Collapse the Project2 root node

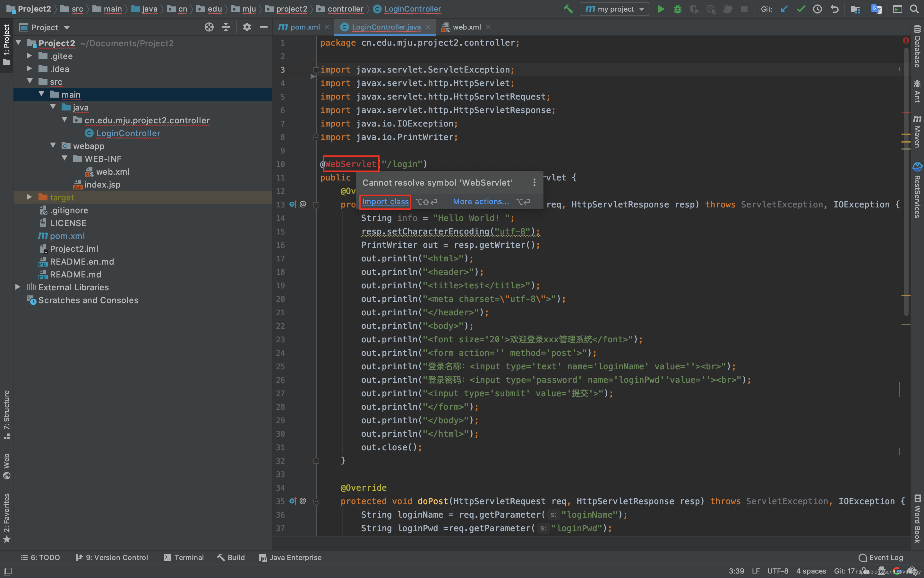[x=18, y=42]
